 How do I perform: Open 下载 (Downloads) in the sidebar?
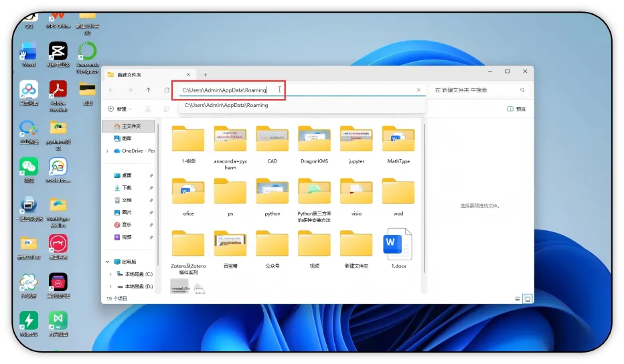123,188
